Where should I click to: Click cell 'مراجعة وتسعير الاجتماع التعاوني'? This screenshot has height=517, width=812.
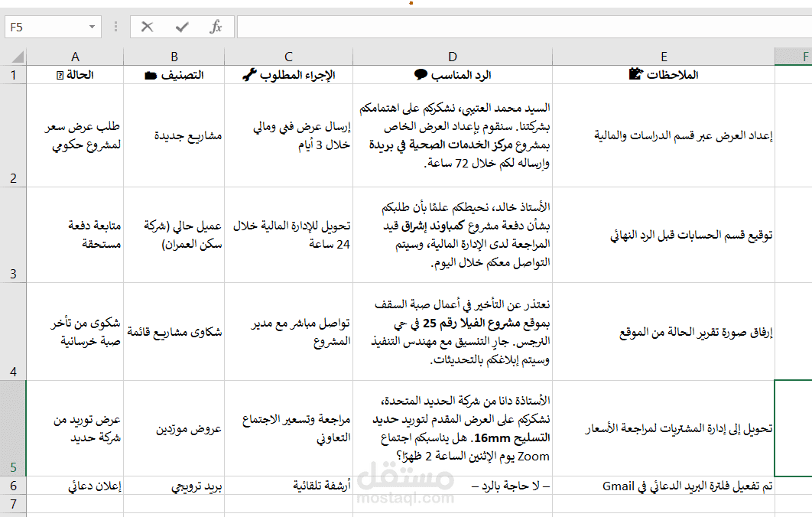tap(288, 428)
